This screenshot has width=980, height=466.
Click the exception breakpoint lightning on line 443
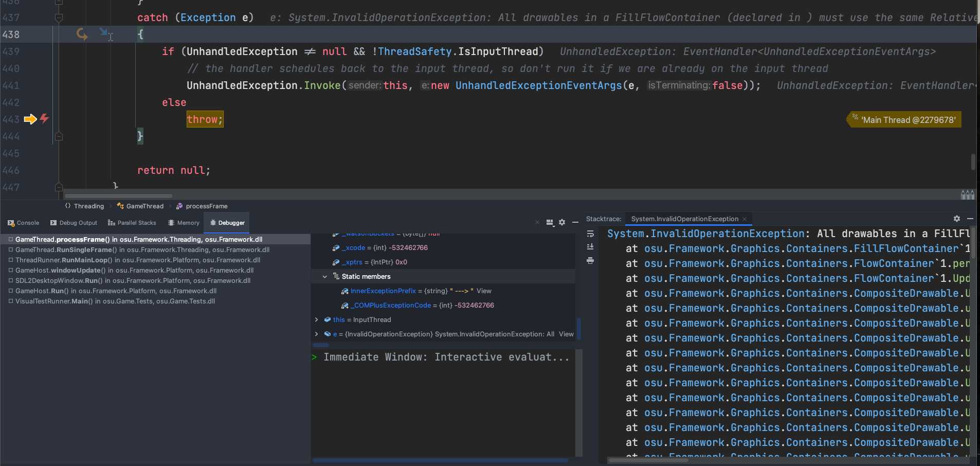(45, 119)
